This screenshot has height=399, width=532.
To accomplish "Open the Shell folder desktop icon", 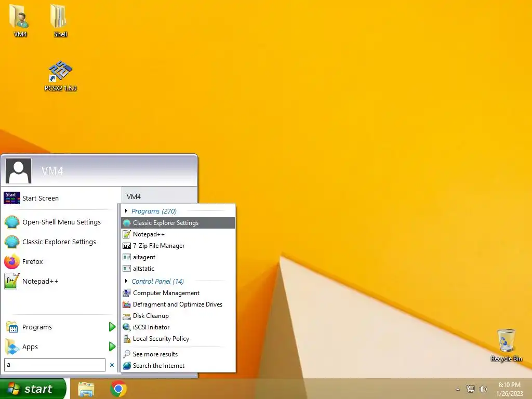I will coord(60,20).
